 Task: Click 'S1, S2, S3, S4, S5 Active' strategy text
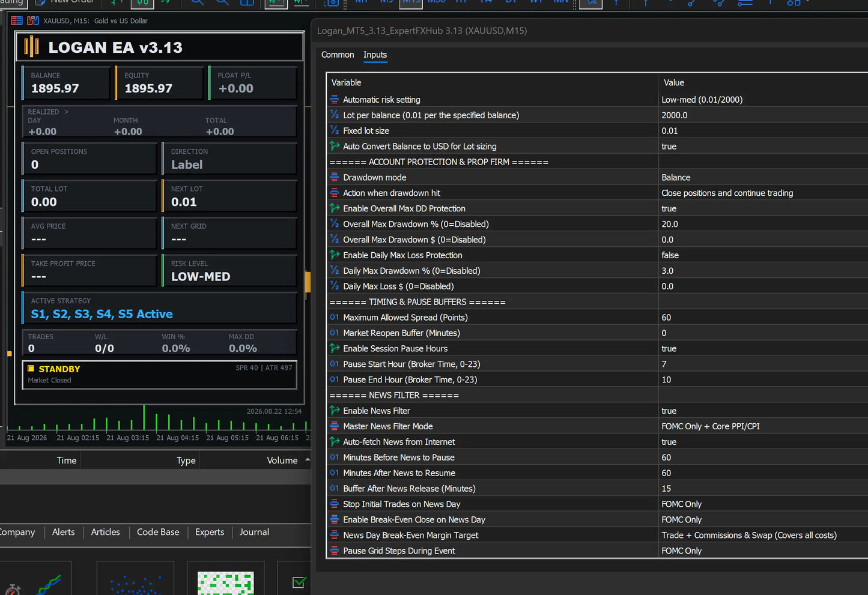point(102,314)
